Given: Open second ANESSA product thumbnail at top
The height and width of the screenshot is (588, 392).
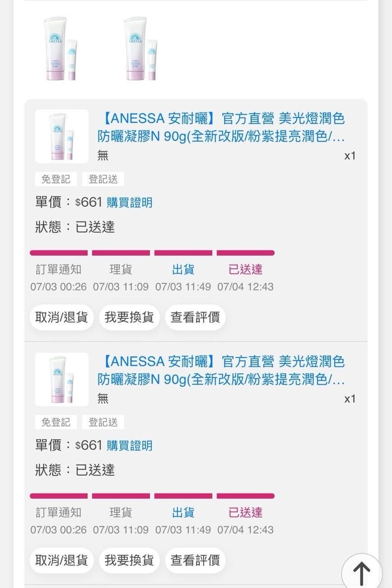Looking at the screenshot, I should [x=141, y=49].
